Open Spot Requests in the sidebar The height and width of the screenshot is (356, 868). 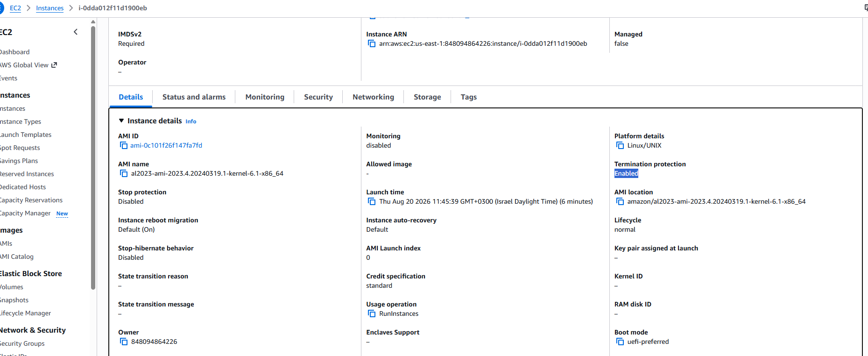point(20,148)
